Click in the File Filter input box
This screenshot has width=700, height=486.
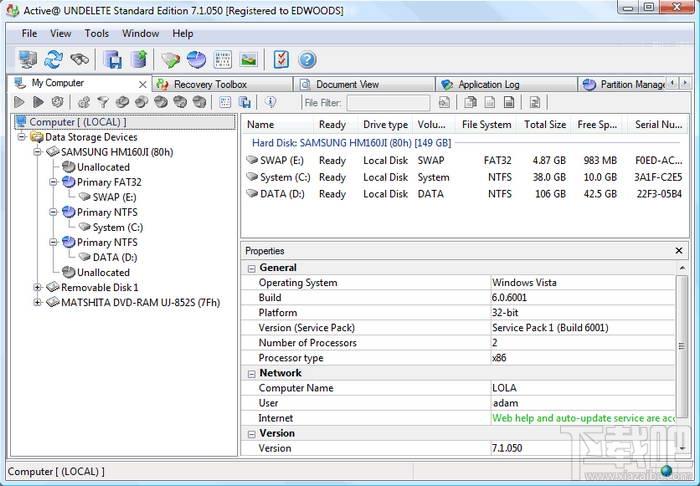388,103
